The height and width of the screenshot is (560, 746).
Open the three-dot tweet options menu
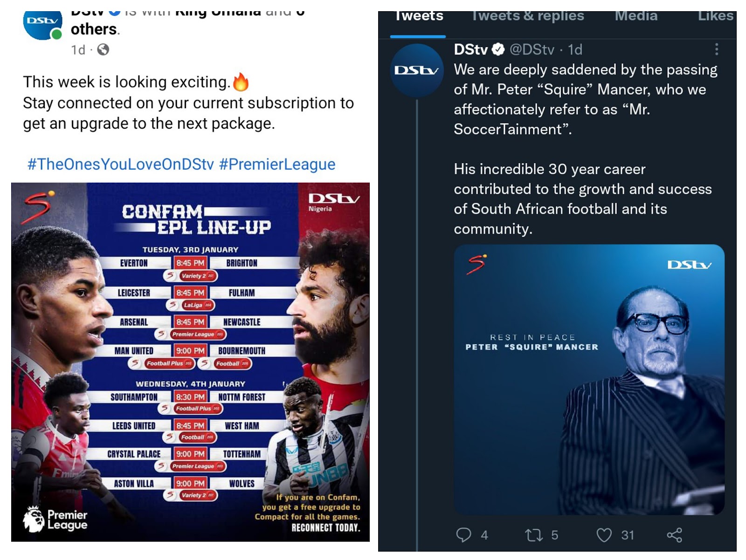pyautogui.click(x=717, y=49)
